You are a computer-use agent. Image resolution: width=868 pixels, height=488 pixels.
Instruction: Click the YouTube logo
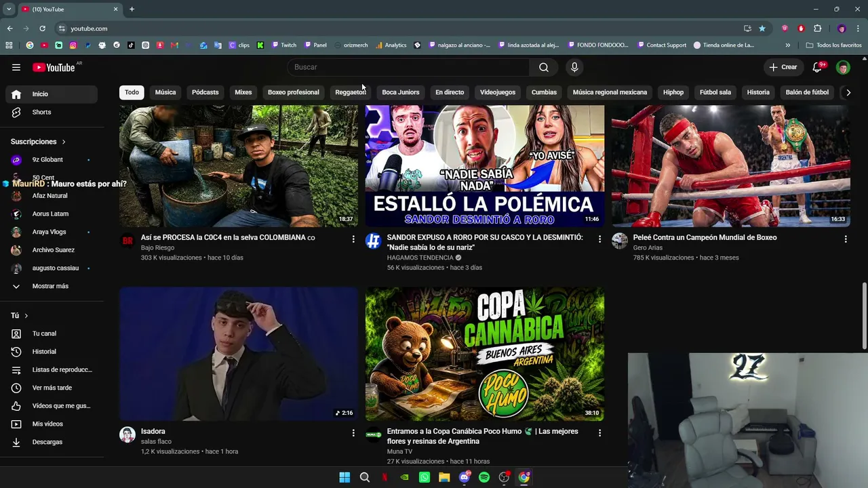54,67
